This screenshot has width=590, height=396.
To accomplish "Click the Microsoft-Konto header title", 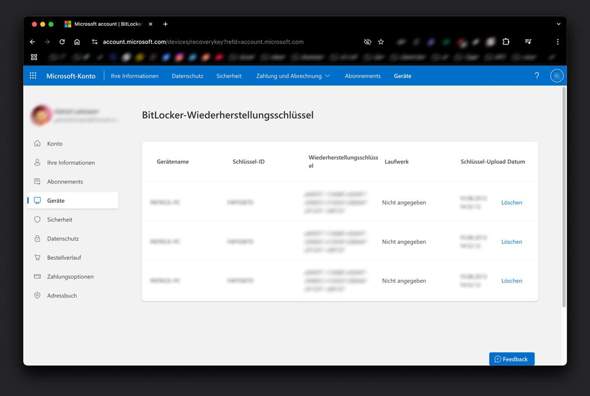I will click(71, 76).
